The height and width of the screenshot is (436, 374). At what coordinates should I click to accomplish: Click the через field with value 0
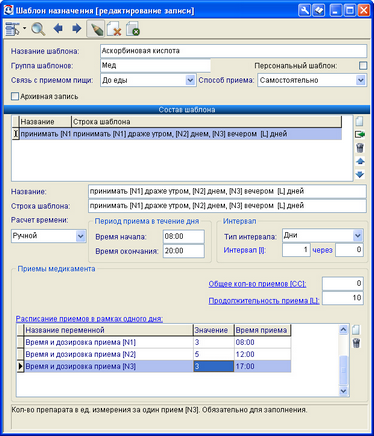349,250
